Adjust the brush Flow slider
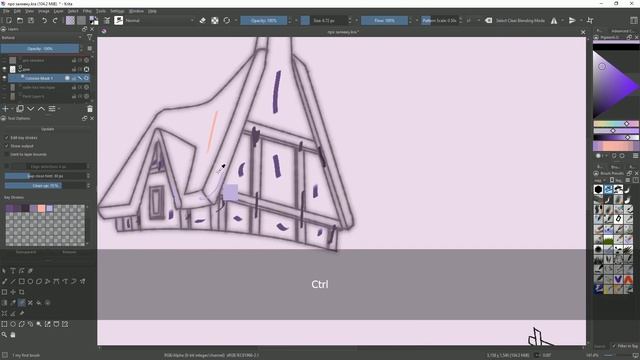This screenshot has width=640, height=360. tap(384, 20)
